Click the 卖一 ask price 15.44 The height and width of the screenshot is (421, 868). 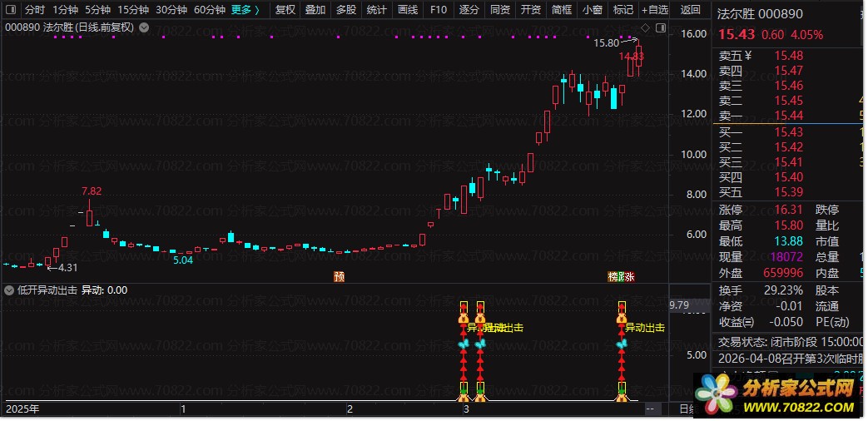coord(789,115)
